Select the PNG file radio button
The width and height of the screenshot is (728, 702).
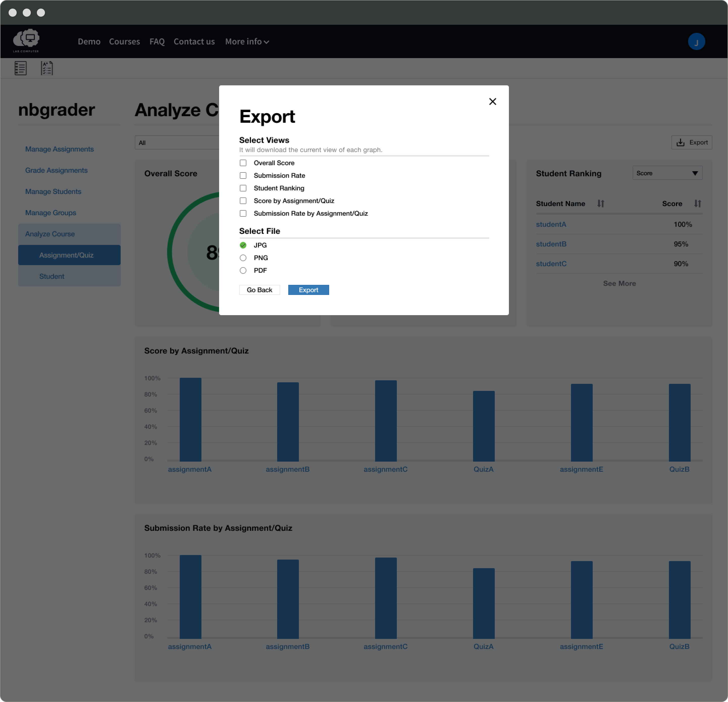click(x=243, y=258)
